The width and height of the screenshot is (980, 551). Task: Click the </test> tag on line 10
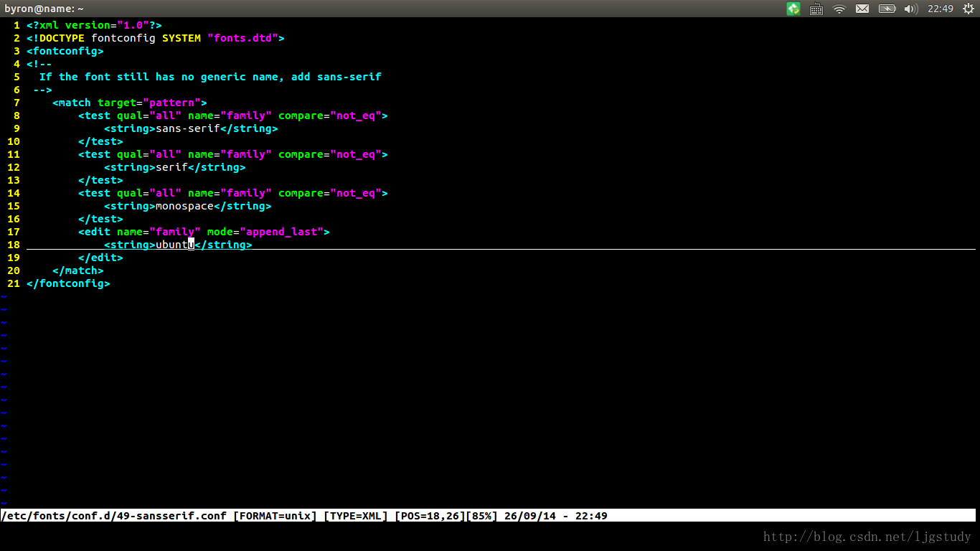[100, 141]
